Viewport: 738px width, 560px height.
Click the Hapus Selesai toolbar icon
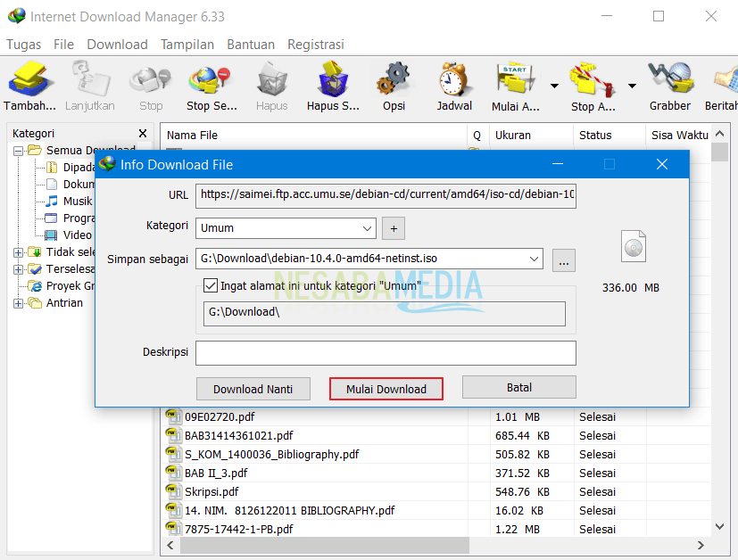[333, 79]
